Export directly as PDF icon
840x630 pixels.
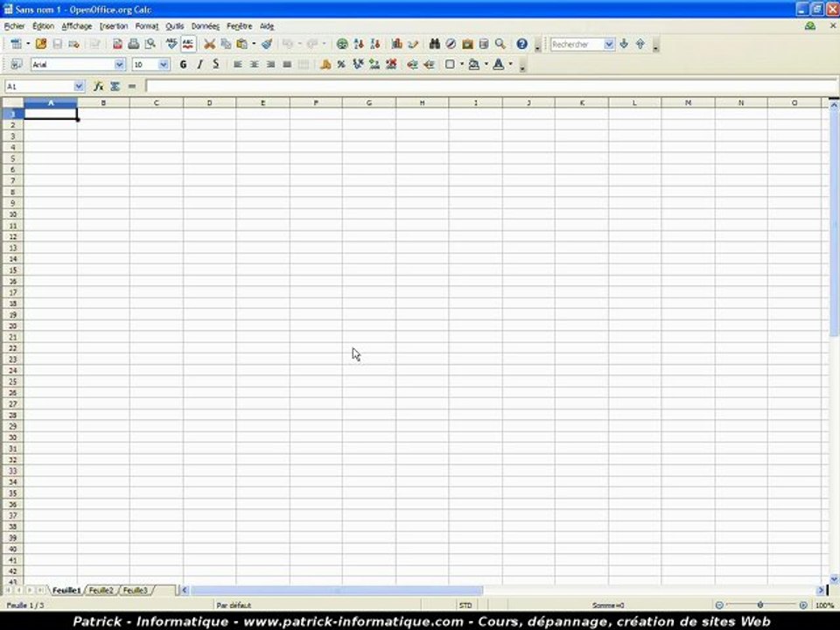click(117, 44)
